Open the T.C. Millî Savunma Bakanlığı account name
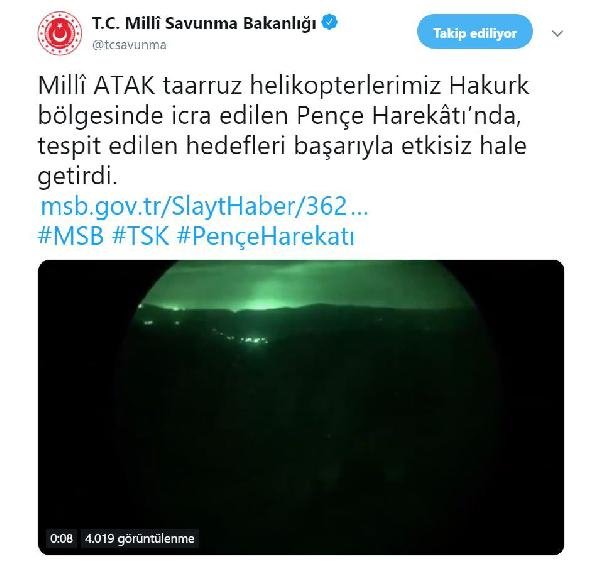The height and width of the screenshot is (569, 600). (204, 23)
